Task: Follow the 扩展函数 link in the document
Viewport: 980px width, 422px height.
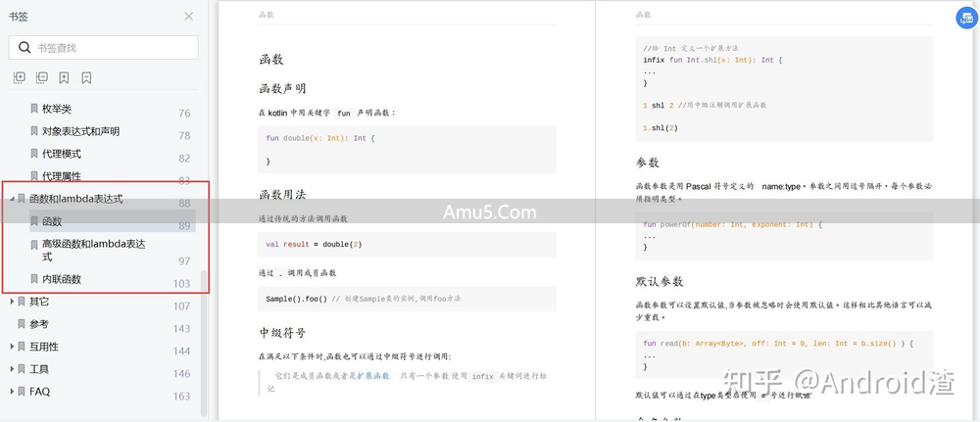Action: point(373,376)
